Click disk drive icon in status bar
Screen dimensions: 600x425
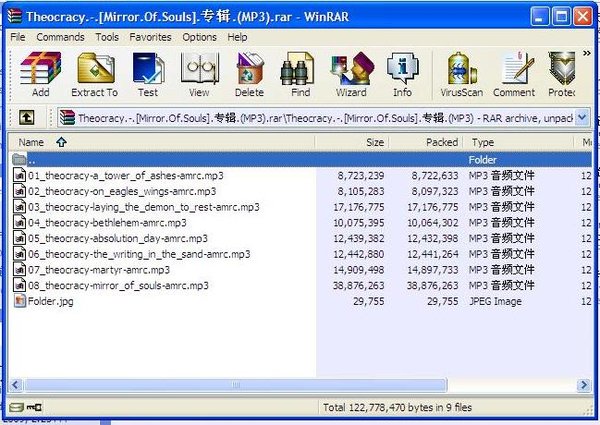pyautogui.click(x=16, y=407)
